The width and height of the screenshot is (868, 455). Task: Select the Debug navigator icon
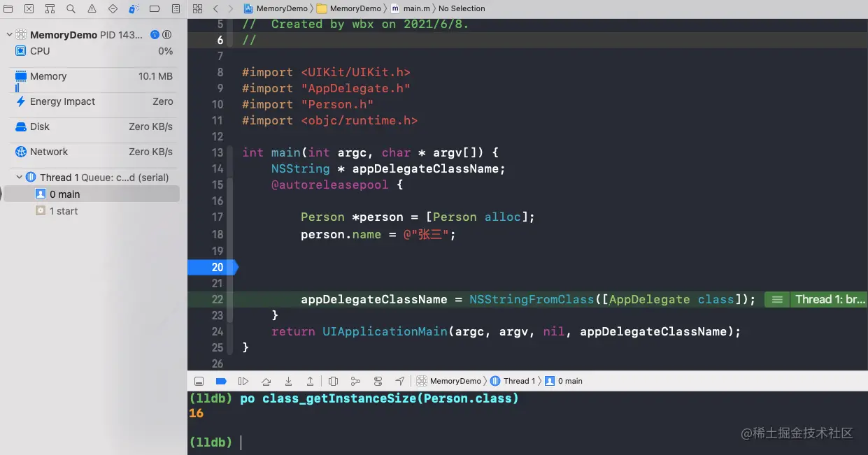(x=134, y=8)
